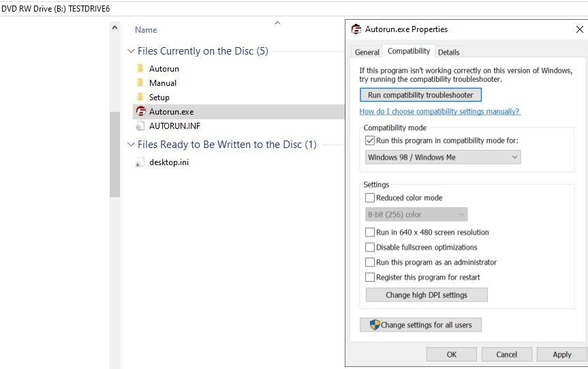Switch to the General tab
Image resolution: width=588 pixels, height=369 pixels.
[367, 52]
